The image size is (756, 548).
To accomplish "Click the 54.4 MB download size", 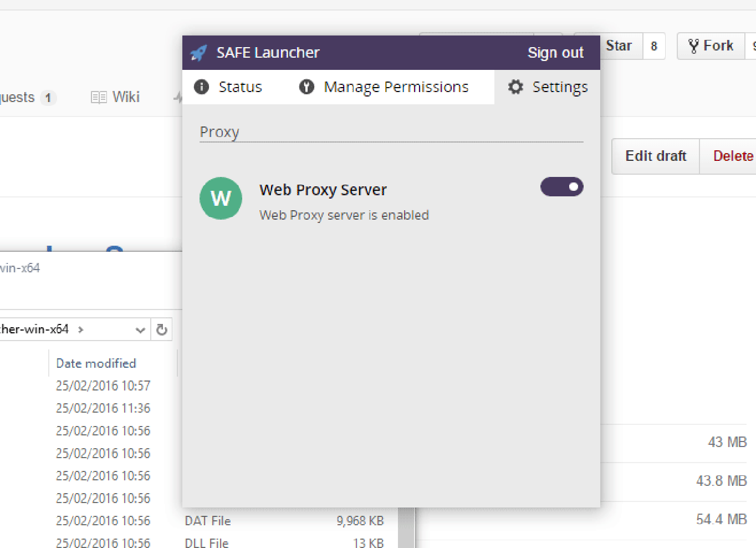I will pos(722,519).
